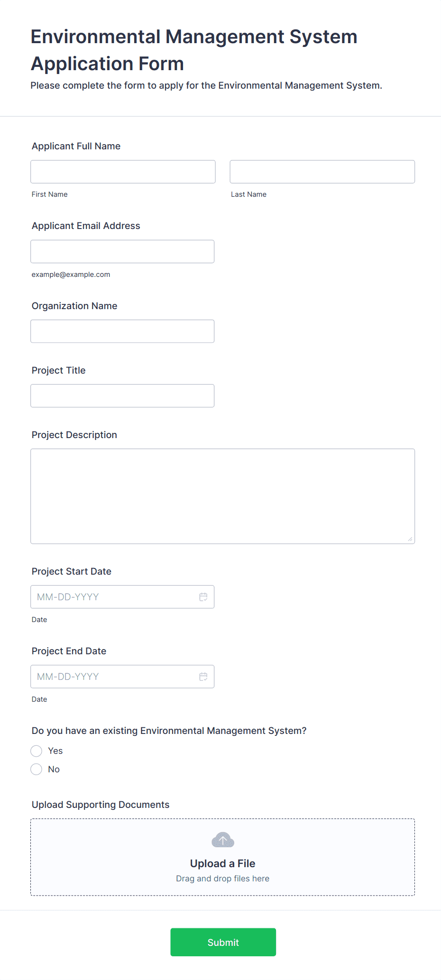
Task: Click the Project End Date input
Action: [114, 677]
